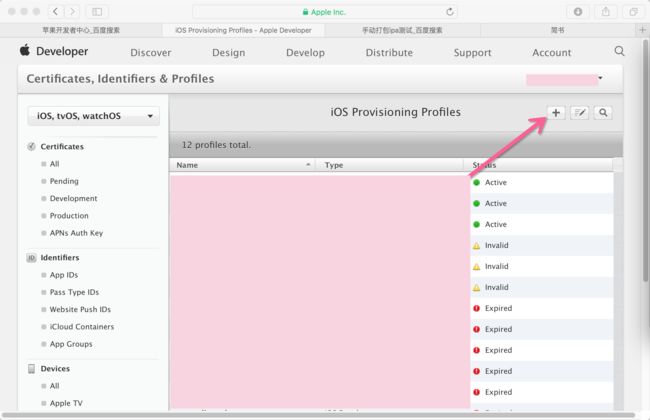Open Support menu
Screen dimensions: 650x420
click(x=472, y=53)
